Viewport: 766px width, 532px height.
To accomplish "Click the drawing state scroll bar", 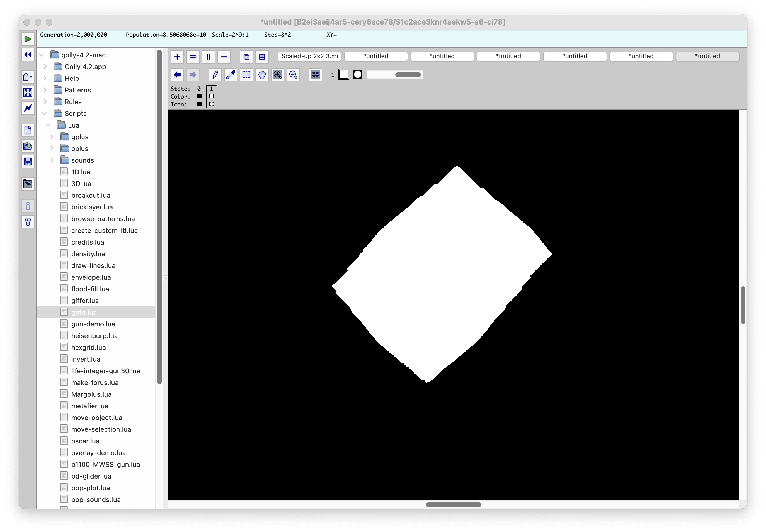I will click(x=395, y=75).
